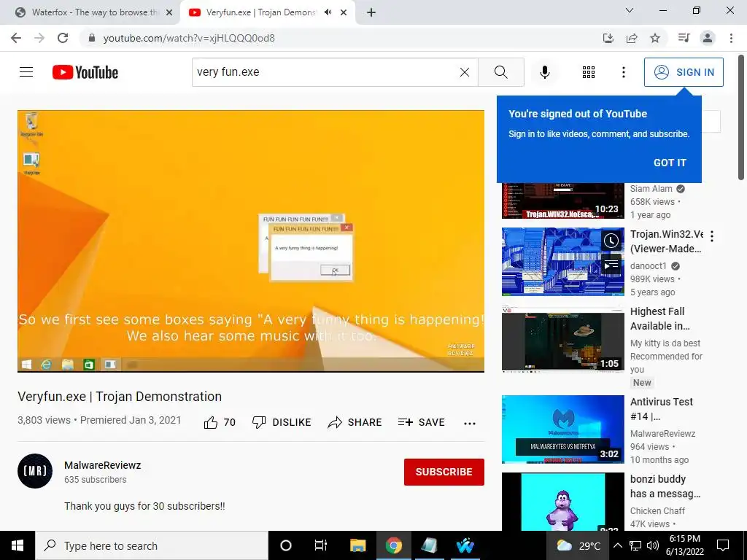Open Task View on the taskbar
This screenshot has height=560, width=747.
(321, 545)
